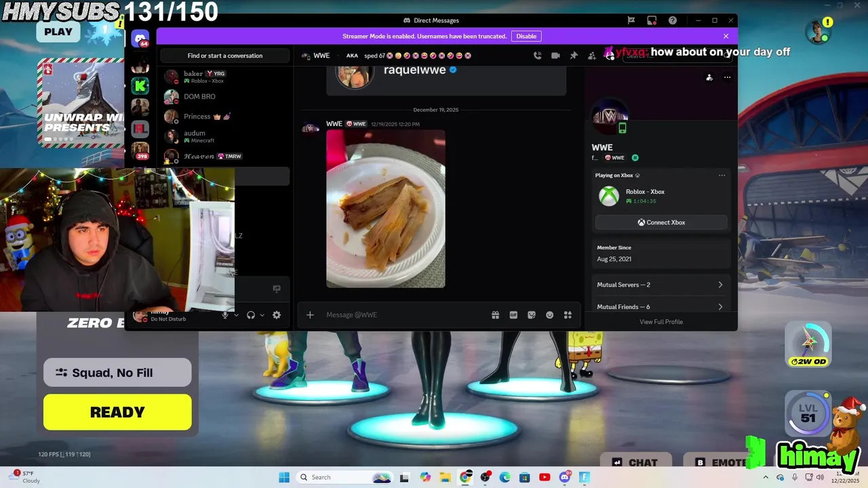Screen dimensions: 868x488
Task: Start a voice call with WWE
Action: coord(538,56)
